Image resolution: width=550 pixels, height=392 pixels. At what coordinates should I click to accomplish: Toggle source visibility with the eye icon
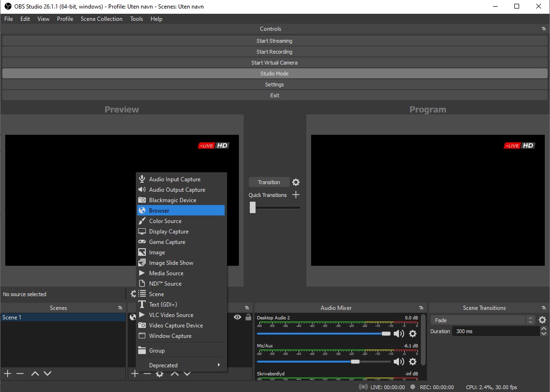point(237,317)
